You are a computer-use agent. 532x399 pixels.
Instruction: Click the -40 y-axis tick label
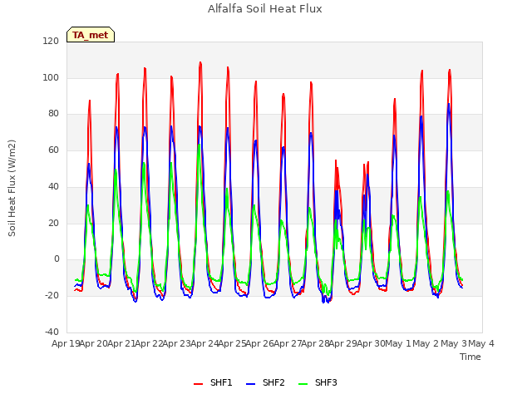pyautogui.click(x=52, y=332)
